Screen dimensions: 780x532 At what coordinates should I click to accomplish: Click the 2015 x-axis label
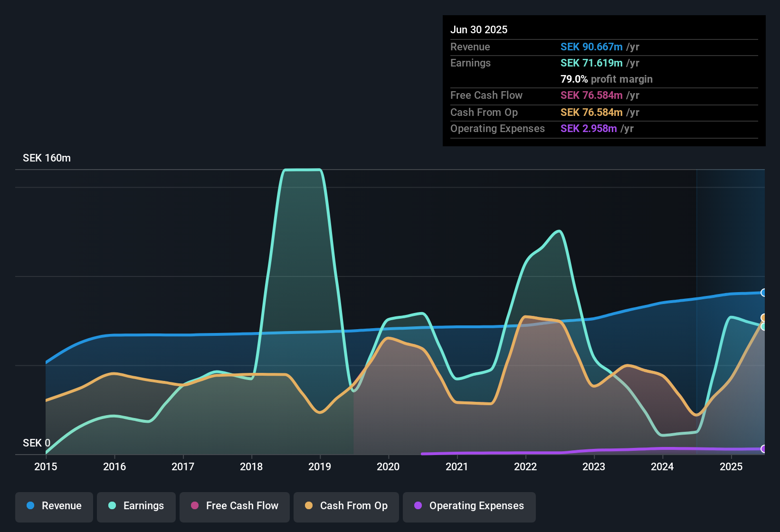click(x=46, y=467)
